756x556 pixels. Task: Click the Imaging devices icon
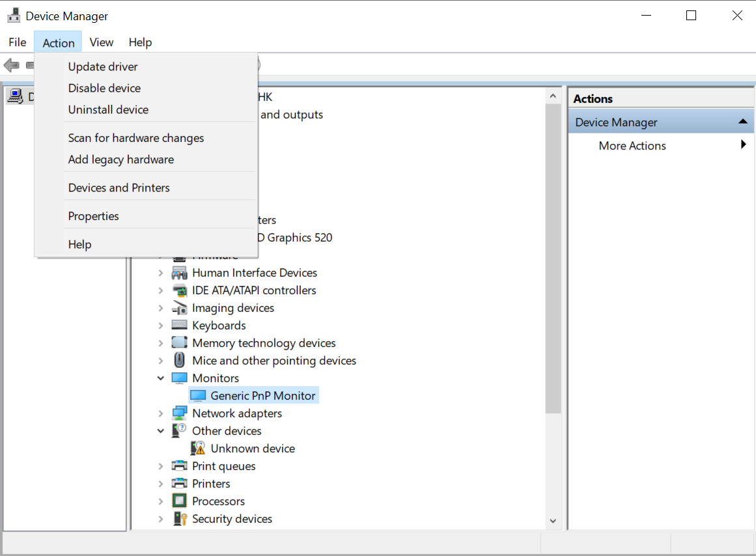(x=178, y=307)
